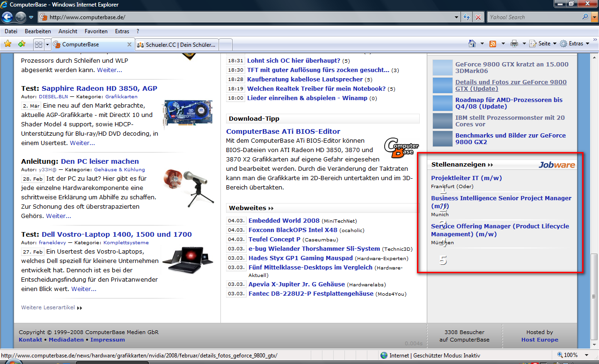Open Projektleiter IT (m/w) job ad
Screen dimensions: 599x364
(466, 178)
